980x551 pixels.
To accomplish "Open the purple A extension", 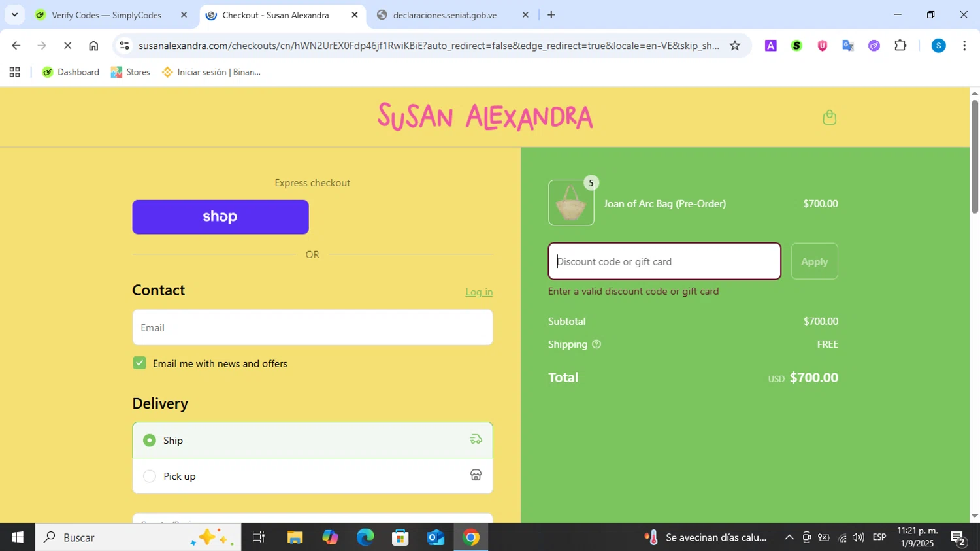I will (771, 46).
